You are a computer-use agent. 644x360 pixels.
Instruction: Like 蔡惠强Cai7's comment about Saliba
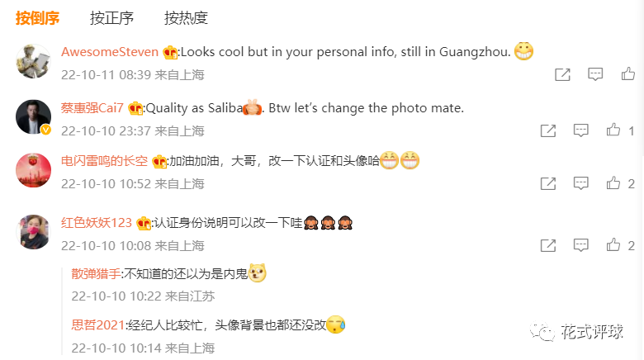click(x=613, y=130)
